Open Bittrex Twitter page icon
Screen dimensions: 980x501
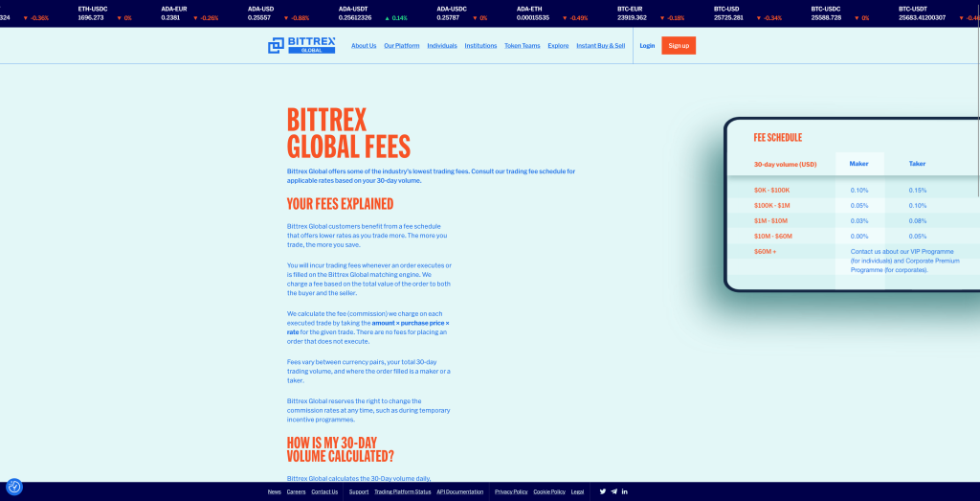coord(603,491)
